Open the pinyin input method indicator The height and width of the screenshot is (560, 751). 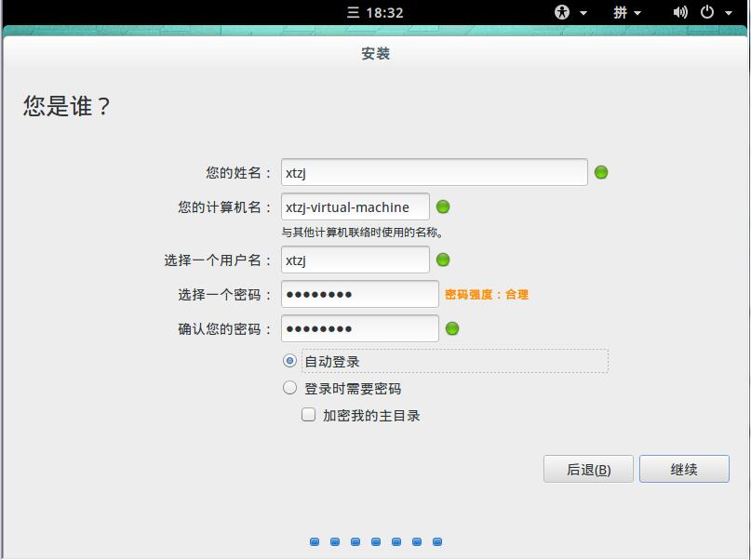(620, 12)
